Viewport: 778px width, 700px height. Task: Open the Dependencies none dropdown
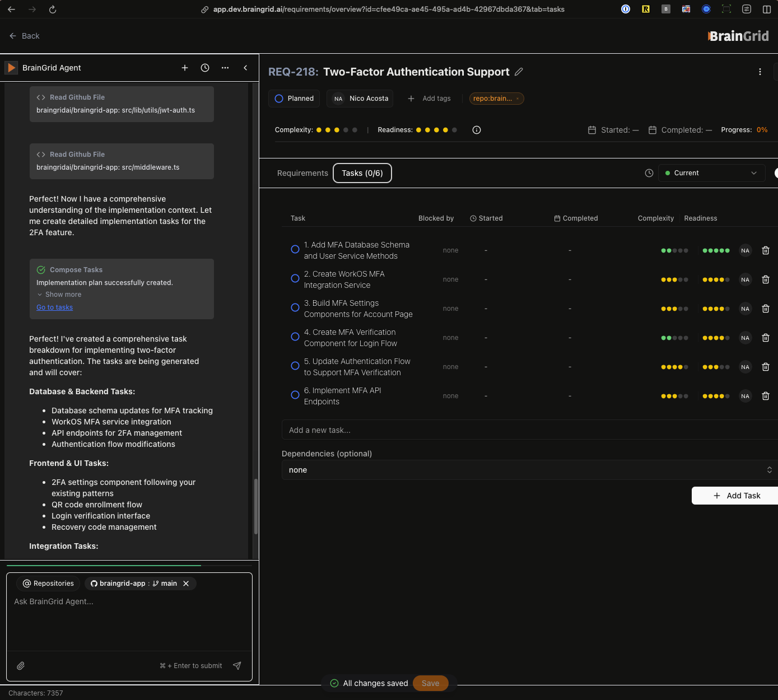pos(529,470)
